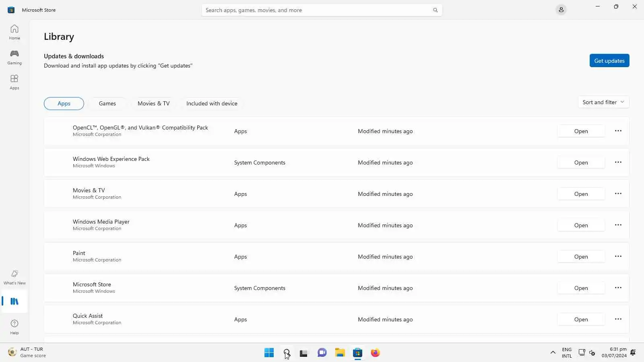Select the Library sidebar icon
Viewport: 644px width, 362px height.
point(14,301)
